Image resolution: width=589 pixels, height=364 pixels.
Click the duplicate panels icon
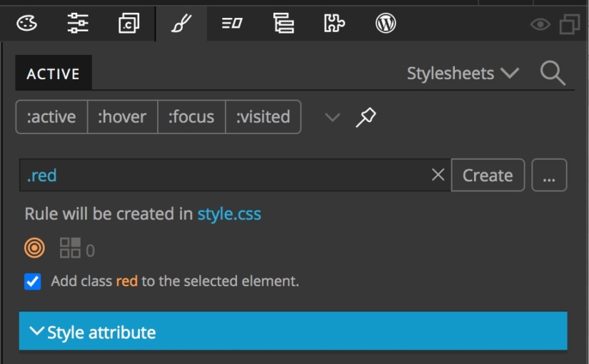570,24
